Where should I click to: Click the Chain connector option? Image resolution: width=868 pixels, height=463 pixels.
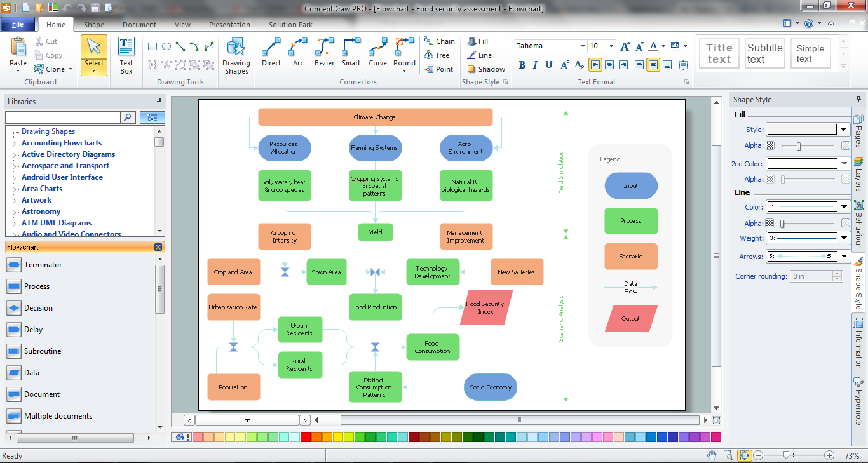pos(439,41)
